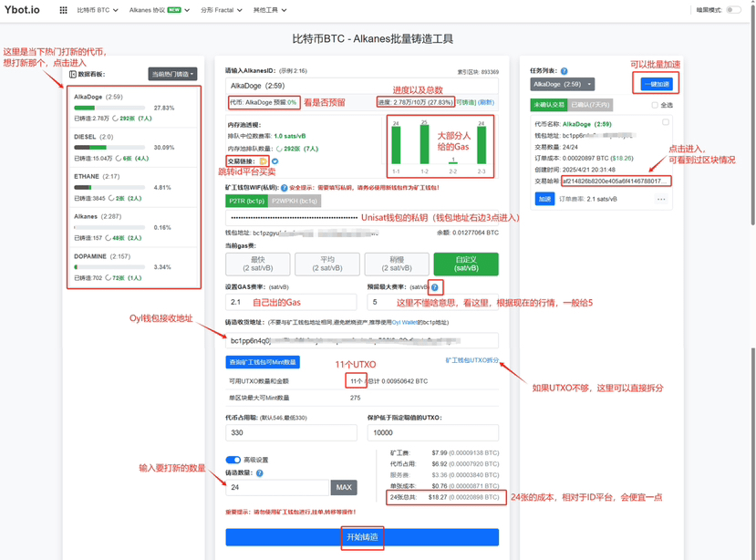
Task: Open the 其他工具 dropdown menu
Action: pyautogui.click(x=270, y=10)
